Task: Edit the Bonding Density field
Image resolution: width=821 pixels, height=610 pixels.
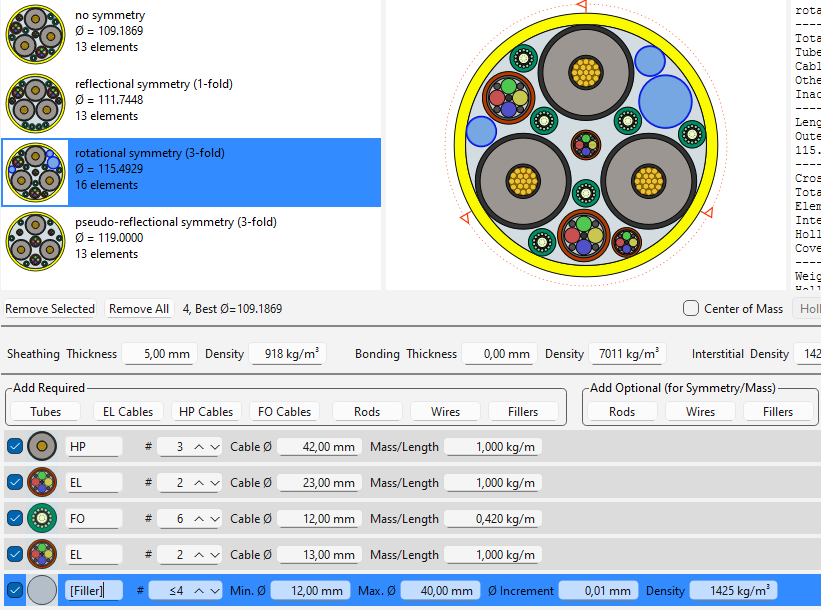Action: pos(627,354)
